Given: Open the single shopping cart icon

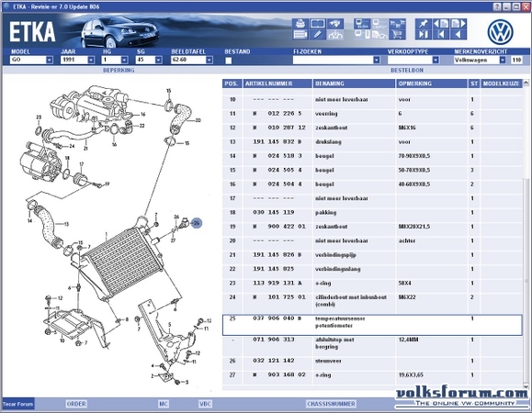Looking at the screenshot, I should (397, 34).
